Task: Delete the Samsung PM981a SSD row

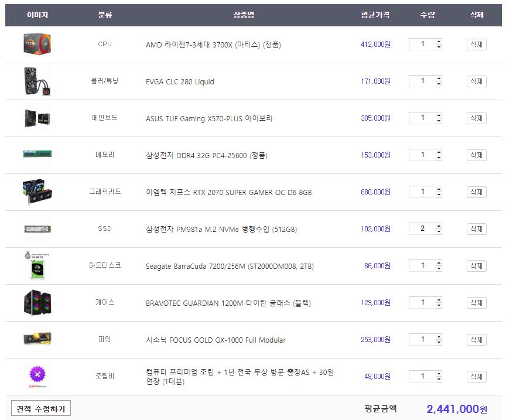Action: [x=476, y=229]
